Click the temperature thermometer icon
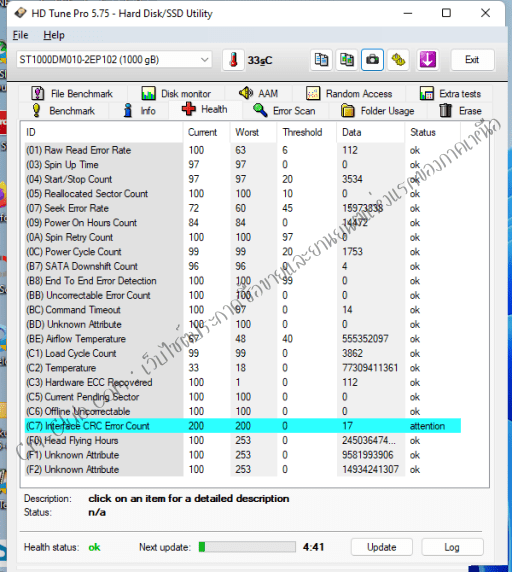The width and height of the screenshot is (512, 572). point(233,60)
